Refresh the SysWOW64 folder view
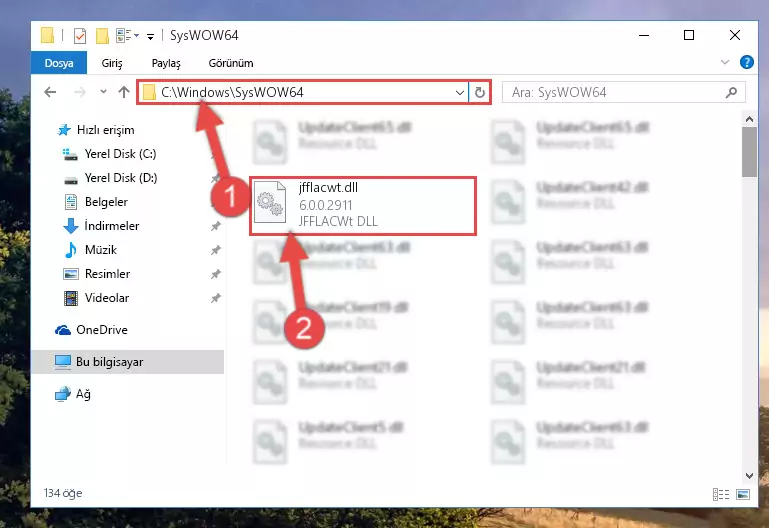 (x=480, y=92)
